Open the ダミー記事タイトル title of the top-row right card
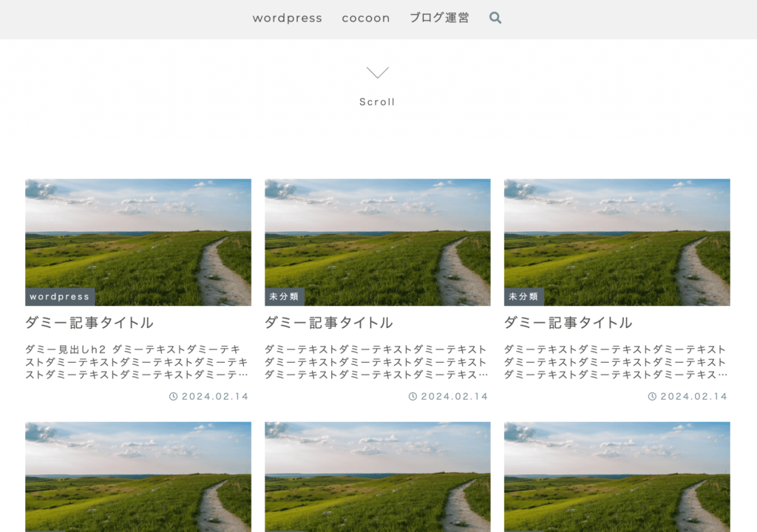The width and height of the screenshot is (757, 532). pyautogui.click(x=568, y=322)
